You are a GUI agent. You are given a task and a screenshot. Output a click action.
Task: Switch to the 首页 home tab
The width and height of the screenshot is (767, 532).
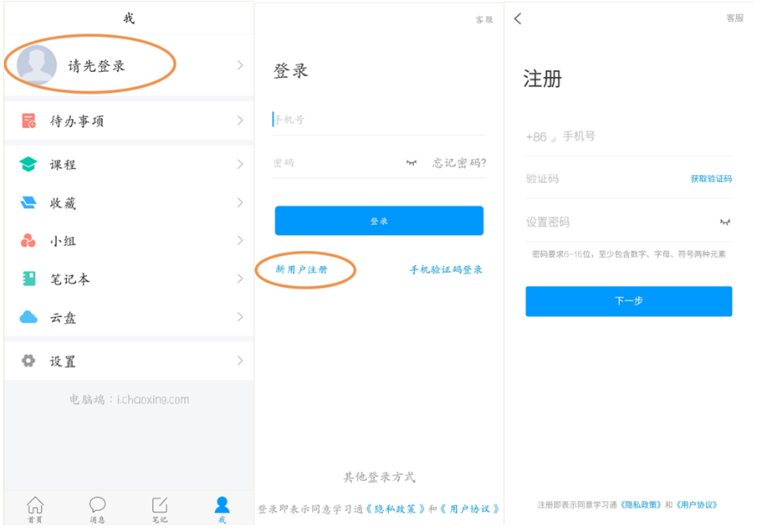[35, 509]
